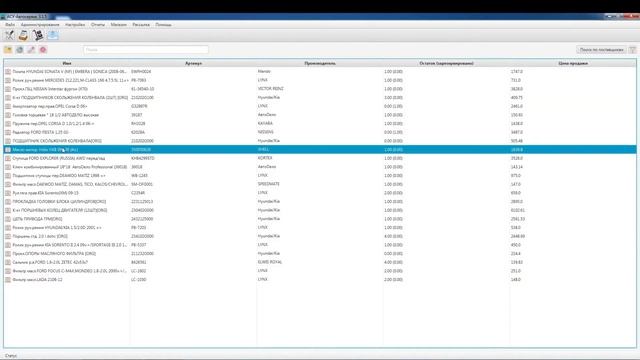
Task: Sort by the Цена продажи column header
Action: point(573,63)
